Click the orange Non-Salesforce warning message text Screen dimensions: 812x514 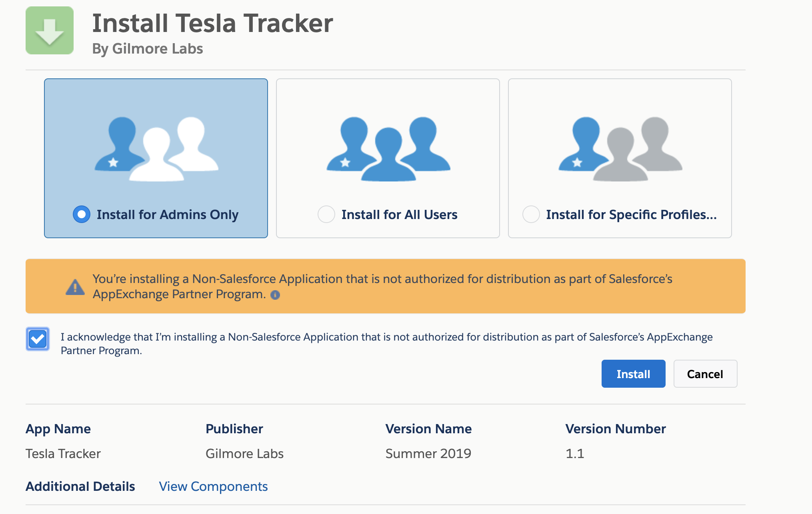coord(382,279)
